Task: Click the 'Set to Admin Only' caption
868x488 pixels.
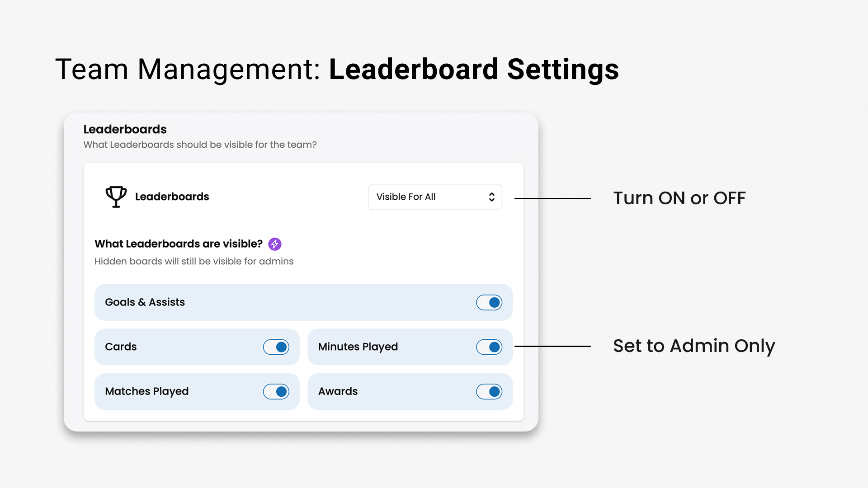Action: (694, 346)
